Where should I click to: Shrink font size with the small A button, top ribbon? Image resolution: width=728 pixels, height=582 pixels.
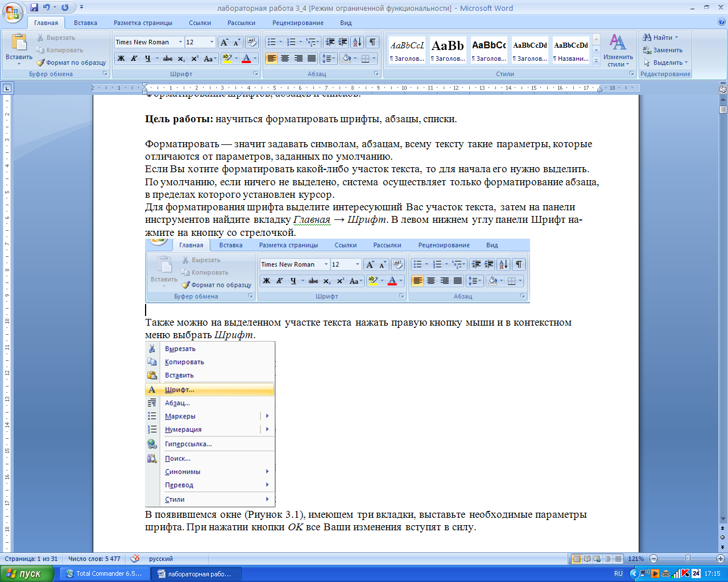237,42
